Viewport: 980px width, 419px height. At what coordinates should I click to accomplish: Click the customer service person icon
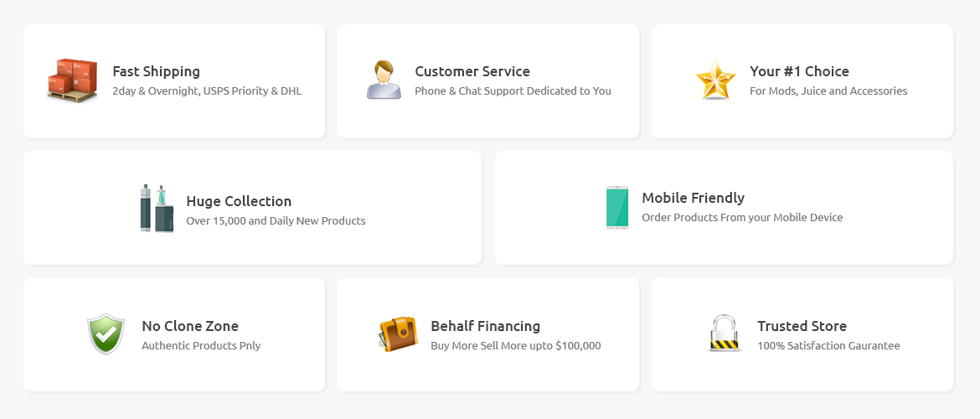pyautogui.click(x=384, y=80)
